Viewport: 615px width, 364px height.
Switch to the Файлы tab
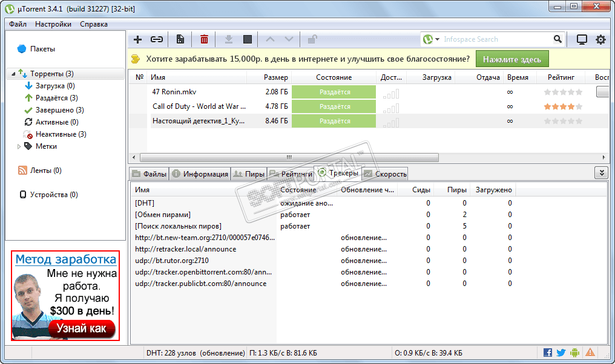(x=149, y=174)
